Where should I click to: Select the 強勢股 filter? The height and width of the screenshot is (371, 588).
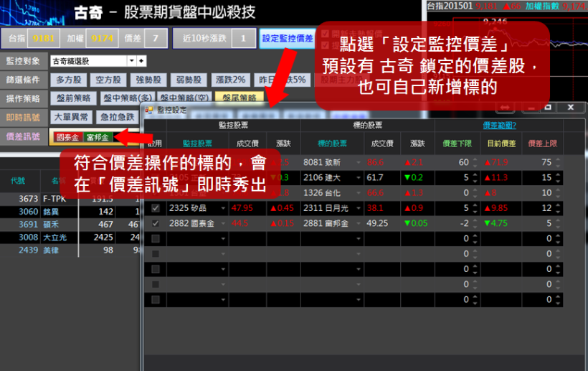coord(148,80)
